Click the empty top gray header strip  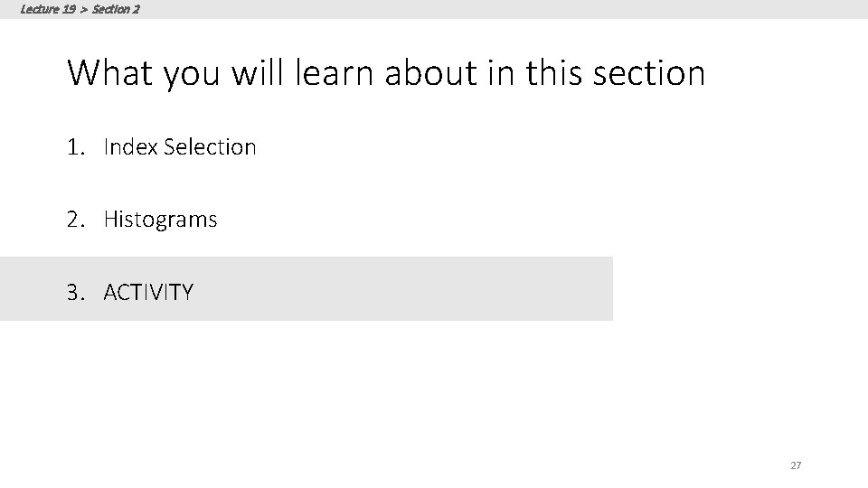[x=497, y=9]
